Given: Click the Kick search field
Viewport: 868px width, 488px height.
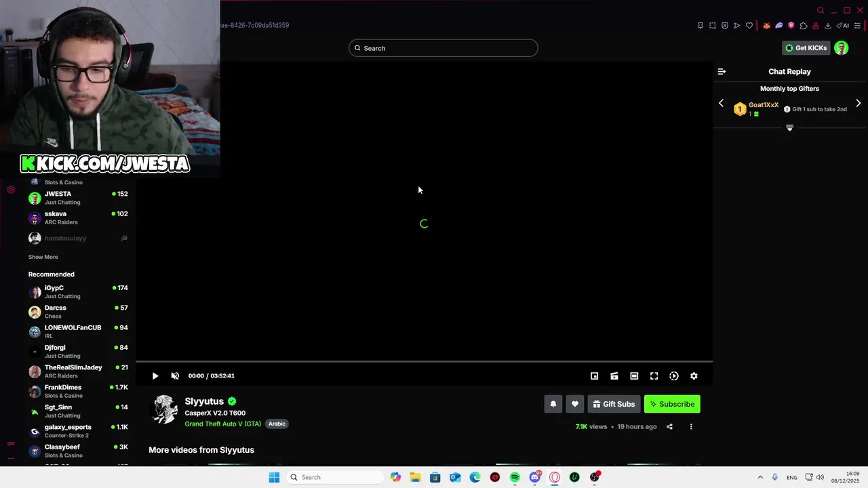Looking at the screenshot, I should [443, 48].
